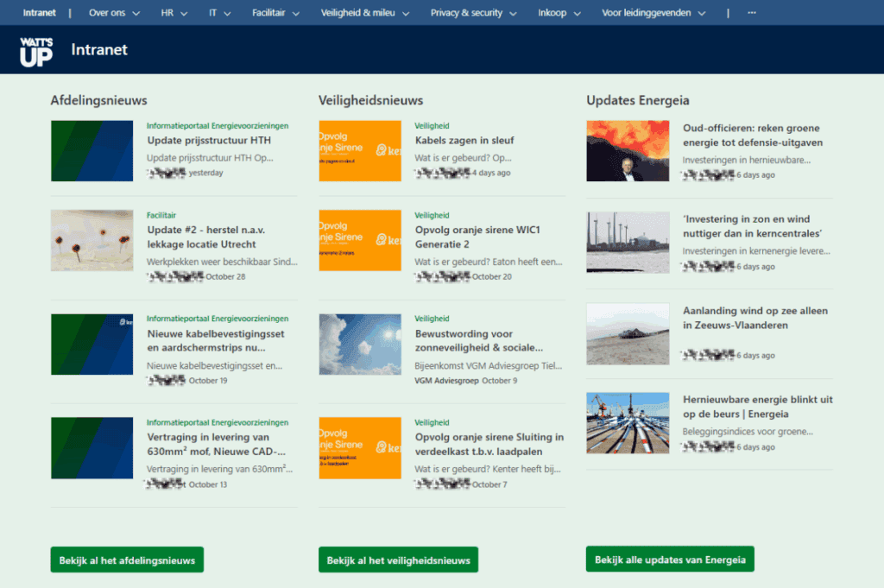
Task: Click snippet 'Beleggingsindices voor groene...'
Action: tap(748, 432)
